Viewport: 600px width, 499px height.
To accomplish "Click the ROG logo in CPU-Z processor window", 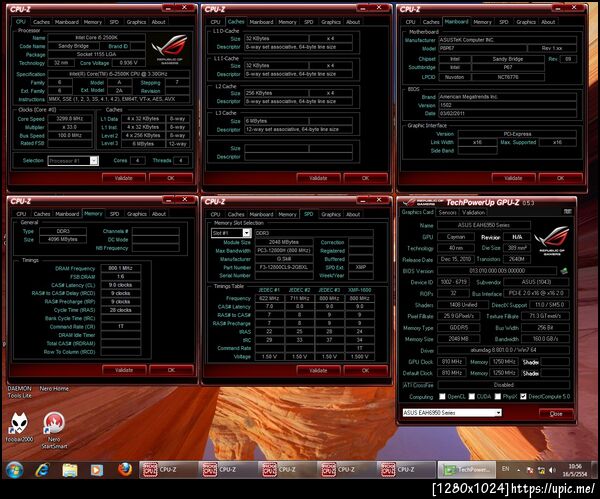I will (x=169, y=49).
